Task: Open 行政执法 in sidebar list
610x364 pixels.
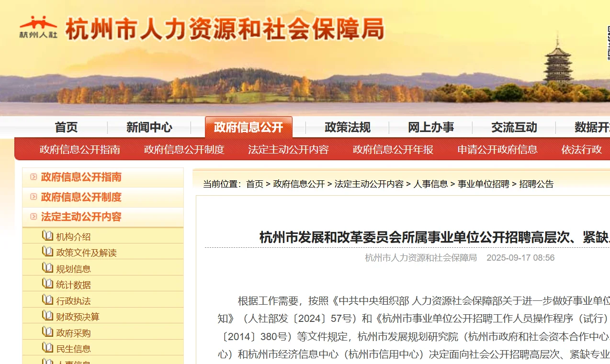Action: [73, 301]
